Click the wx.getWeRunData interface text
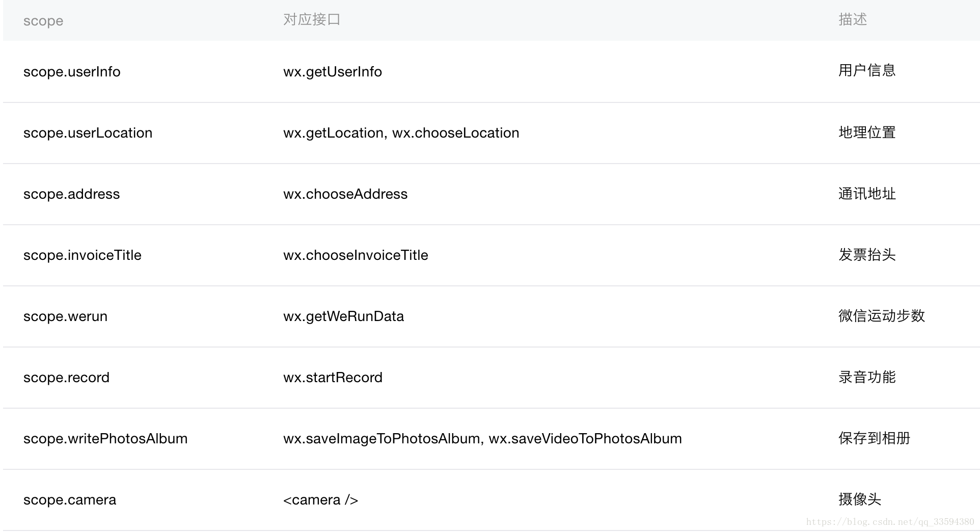Screen dimensions: 980x532 point(343,316)
